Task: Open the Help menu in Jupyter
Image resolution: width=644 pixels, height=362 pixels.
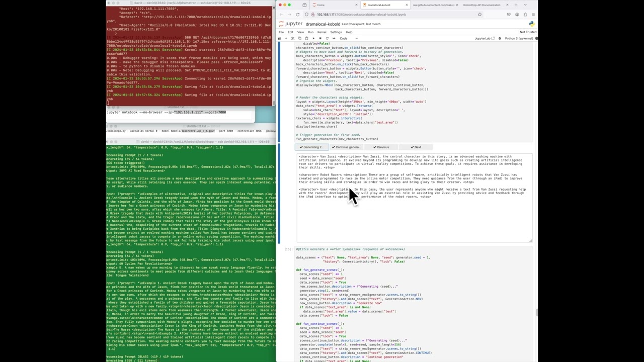Action: pos(349,32)
